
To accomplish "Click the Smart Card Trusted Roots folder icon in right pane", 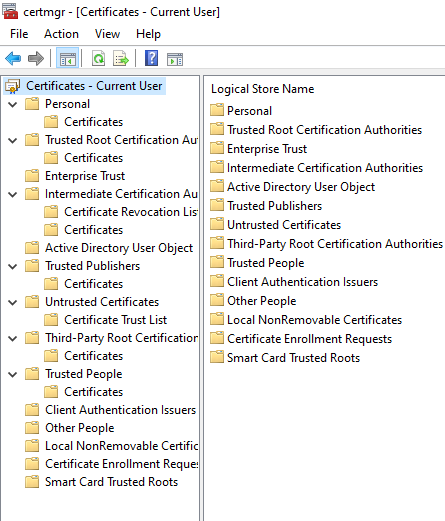I will pyautogui.click(x=217, y=357).
